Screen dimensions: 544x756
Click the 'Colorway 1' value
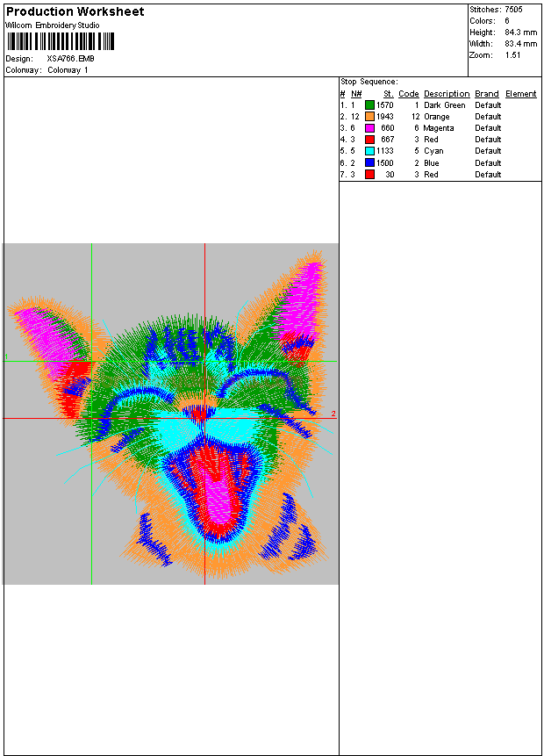click(68, 70)
